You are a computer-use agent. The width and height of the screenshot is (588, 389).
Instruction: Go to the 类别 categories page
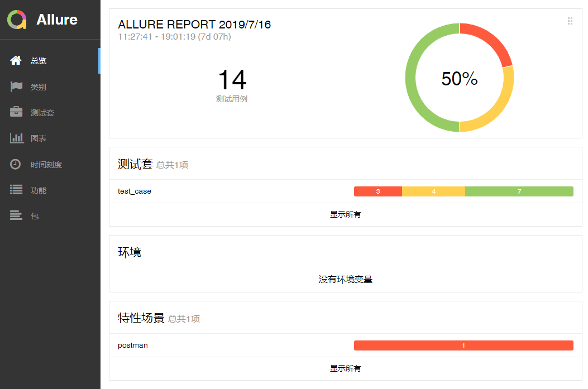tap(50, 87)
